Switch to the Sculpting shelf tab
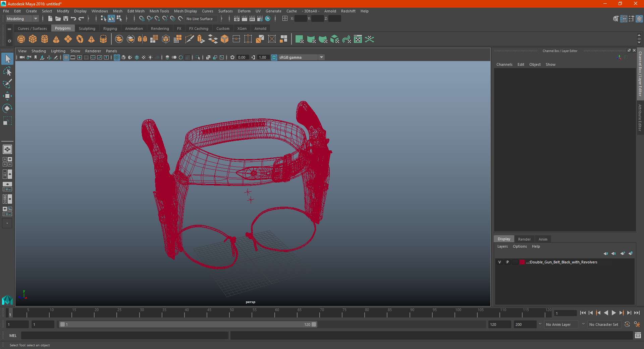 (x=87, y=29)
